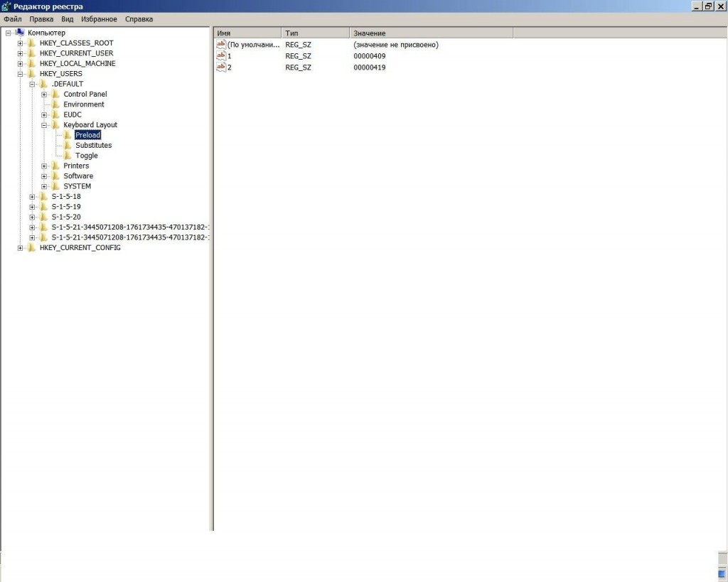
Task: Collapse the Keyboard Layout branch
Action: click(43, 124)
